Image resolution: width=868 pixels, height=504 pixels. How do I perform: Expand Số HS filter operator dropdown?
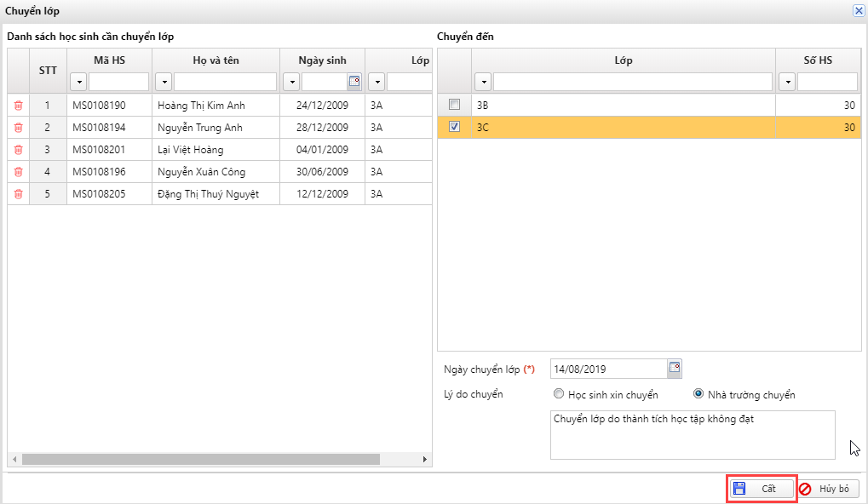pos(787,82)
